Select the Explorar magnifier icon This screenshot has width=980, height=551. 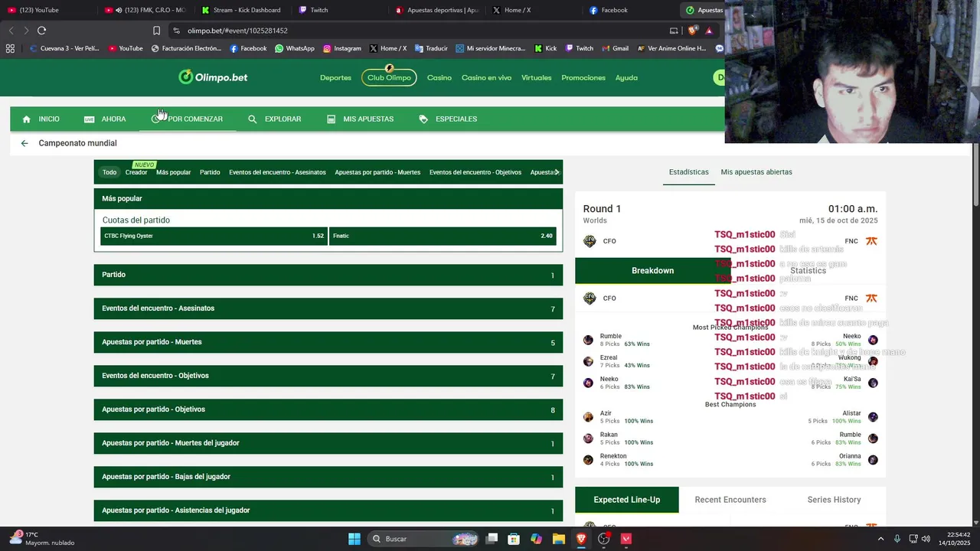coord(253,119)
